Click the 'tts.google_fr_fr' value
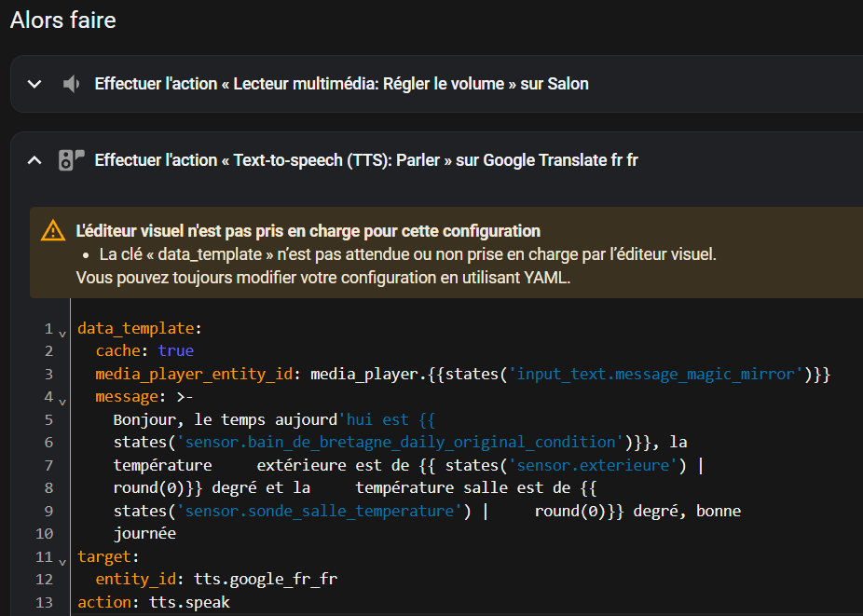This screenshot has width=863, height=616. [266, 579]
